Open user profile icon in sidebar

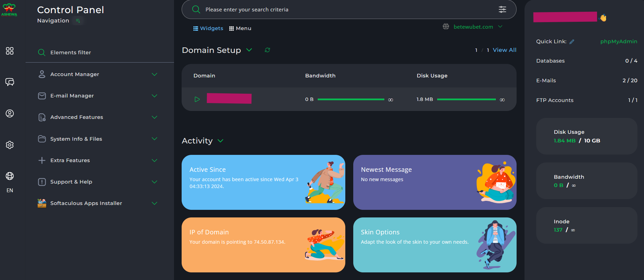click(10, 113)
